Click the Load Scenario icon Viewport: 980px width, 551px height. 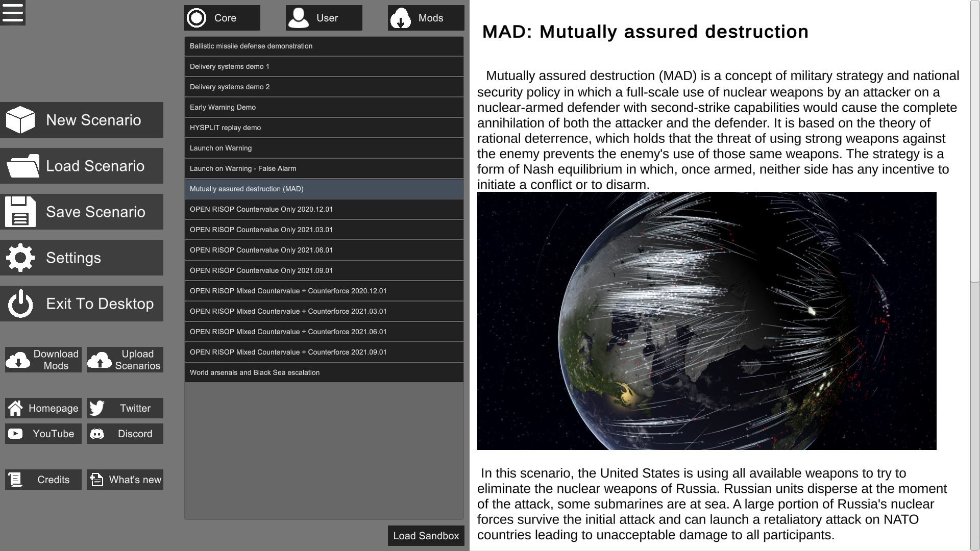[21, 165]
